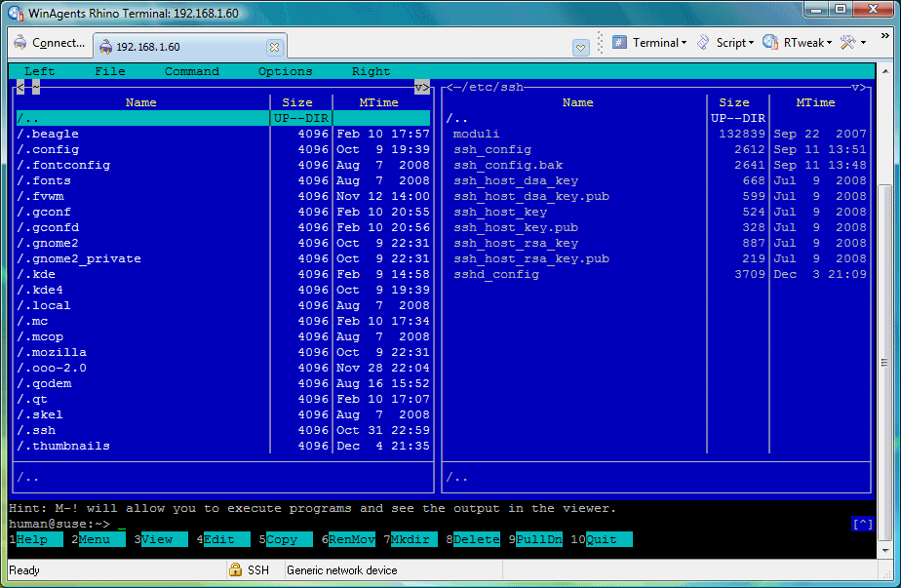Screen dimensions: 901x588
Task: Open the Command menu
Action: click(191, 71)
